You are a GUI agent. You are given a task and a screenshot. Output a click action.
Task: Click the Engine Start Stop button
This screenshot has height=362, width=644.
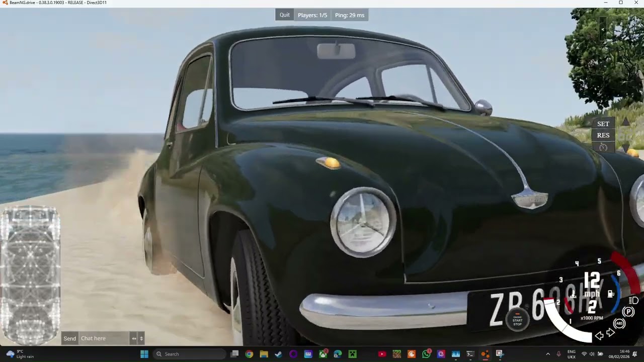click(x=517, y=319)
